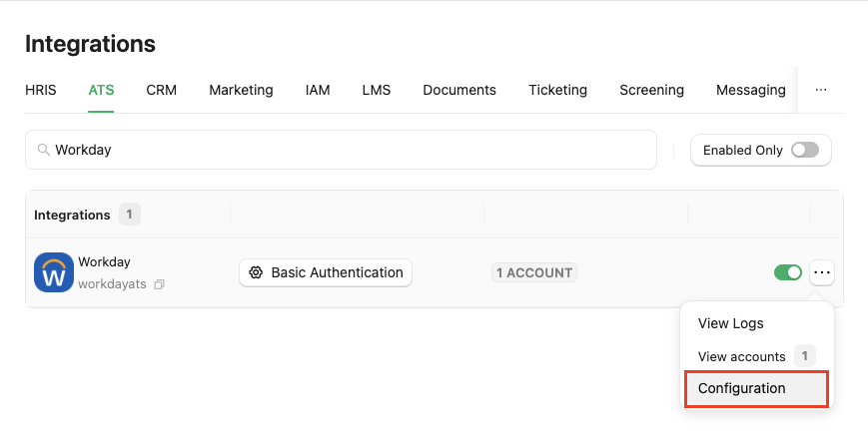Screen dimensions: 868x448
Task: Open the Ticketing tab
Action: coord(558,90)
